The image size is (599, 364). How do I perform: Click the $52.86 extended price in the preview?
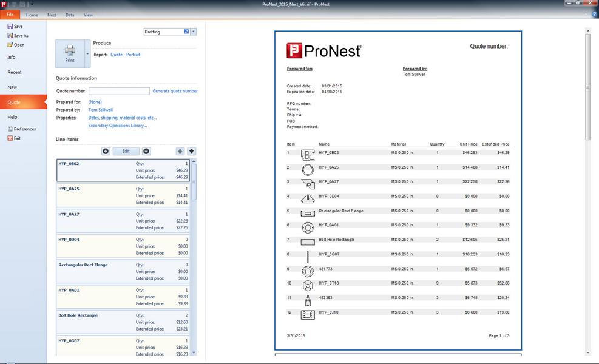coord(503,283)
